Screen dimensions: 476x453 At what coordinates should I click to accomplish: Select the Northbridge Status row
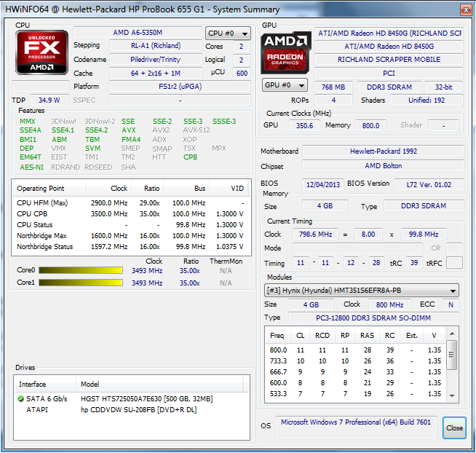pos(130,247)
